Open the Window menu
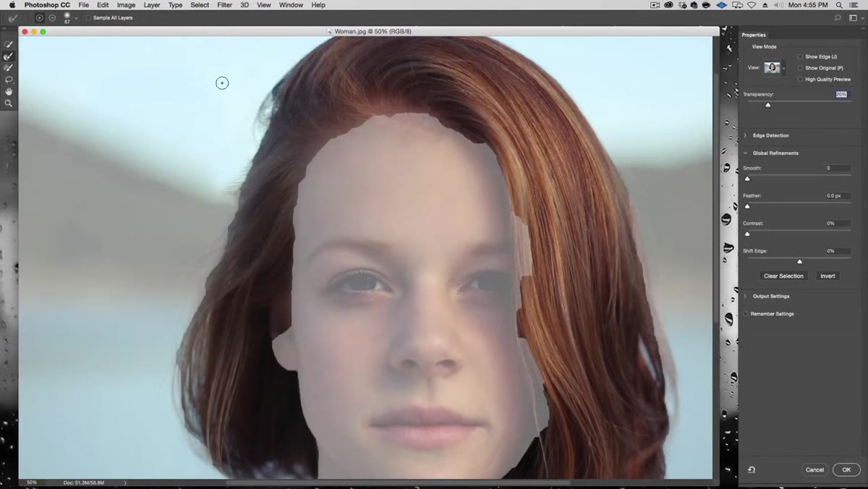 291,5
